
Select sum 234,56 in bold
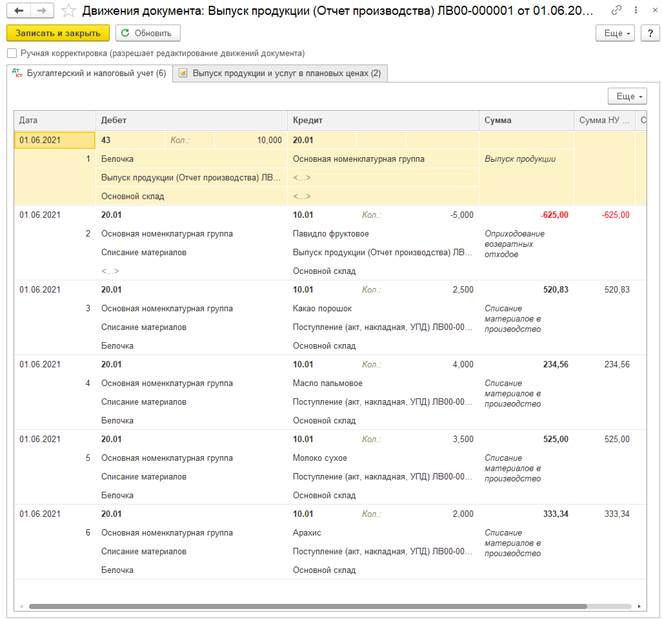click(556, 364)
